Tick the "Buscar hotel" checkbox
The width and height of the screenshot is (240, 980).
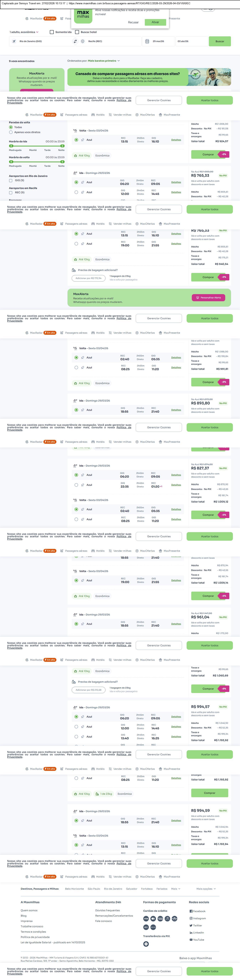77,32
